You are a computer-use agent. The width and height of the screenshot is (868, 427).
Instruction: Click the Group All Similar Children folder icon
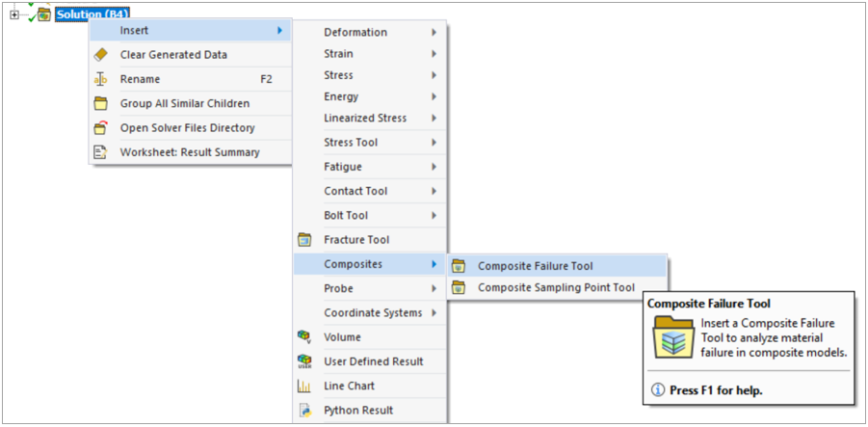[x=100, y=103]
